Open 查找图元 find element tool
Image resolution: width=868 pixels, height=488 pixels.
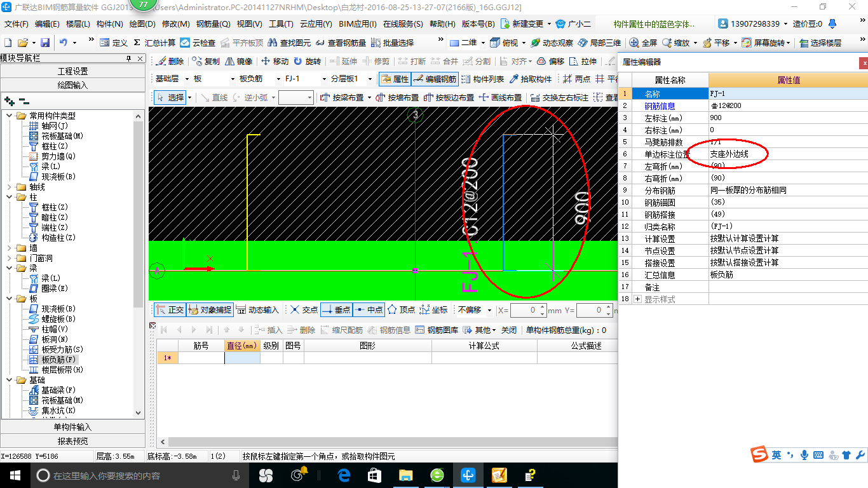pyautogui.click(x=289, y=43)
